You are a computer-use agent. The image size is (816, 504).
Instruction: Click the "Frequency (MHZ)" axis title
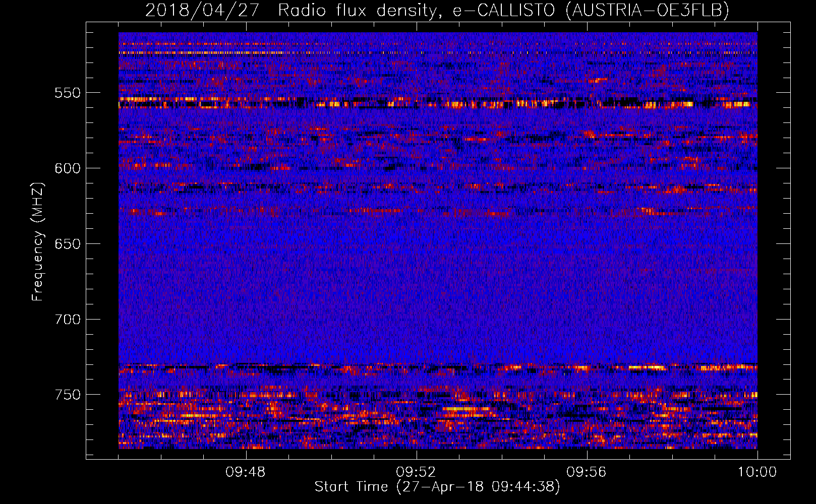click(38, 241)
